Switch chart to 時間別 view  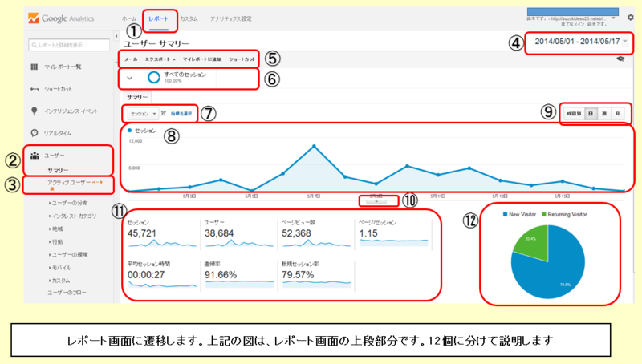[x=574, y=114]
